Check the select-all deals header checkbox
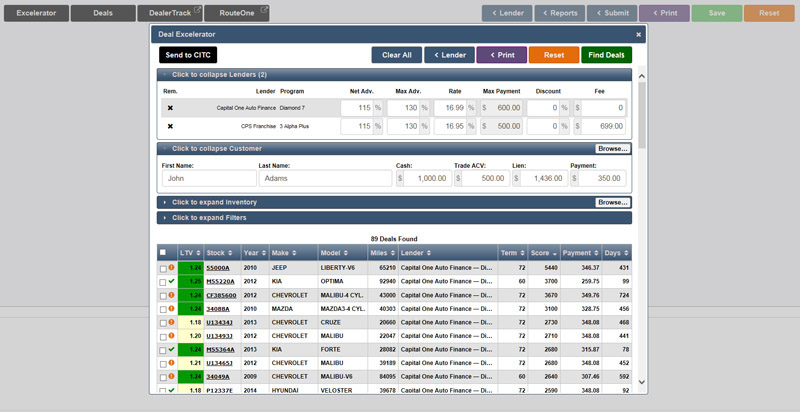800x412 pixels. (x=163, y=253)
